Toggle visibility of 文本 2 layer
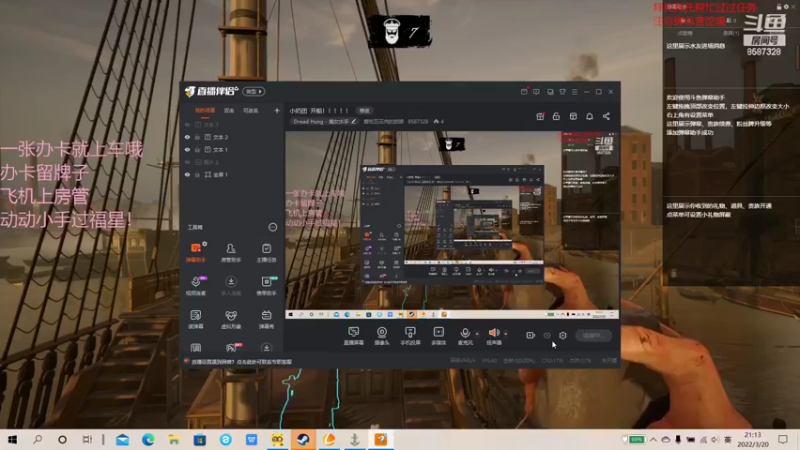This screenshot has height=450, width=800. pos(187,137)
